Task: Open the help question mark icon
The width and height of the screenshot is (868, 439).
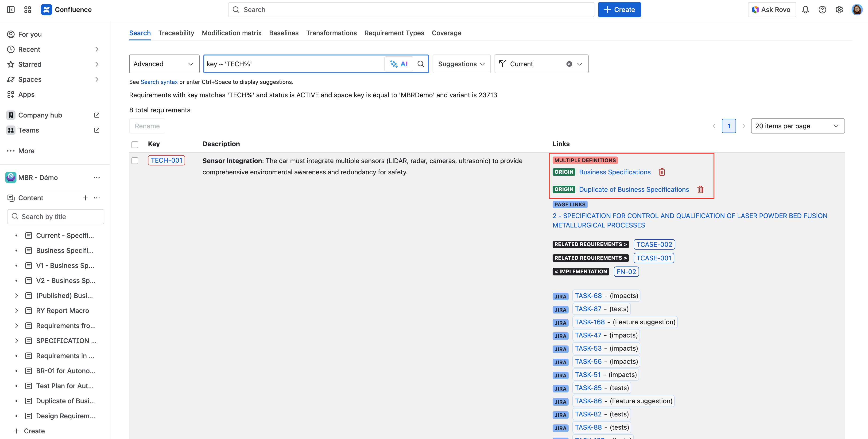Action: click(822, 9)
